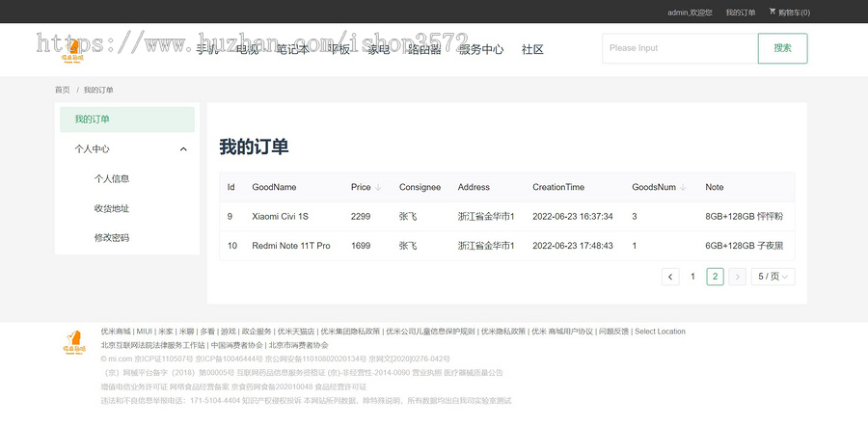
Task: Select 我的订单 in the sidebar
Action: 127,120
